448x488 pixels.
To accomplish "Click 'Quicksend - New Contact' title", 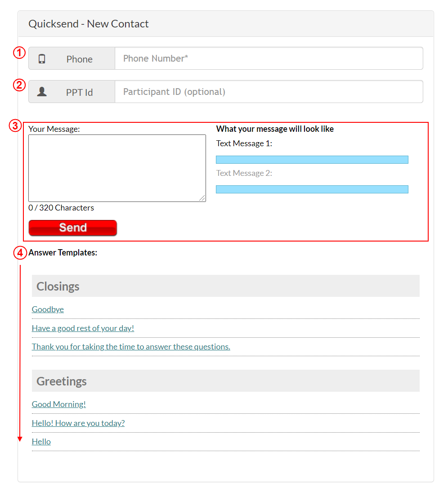I will 89,24.
